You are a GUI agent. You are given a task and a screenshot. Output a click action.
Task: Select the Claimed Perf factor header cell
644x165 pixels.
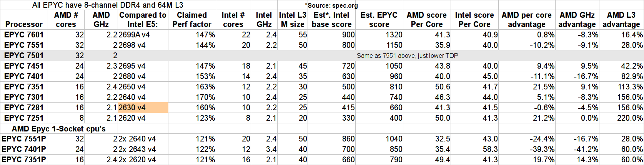point(191,20)
